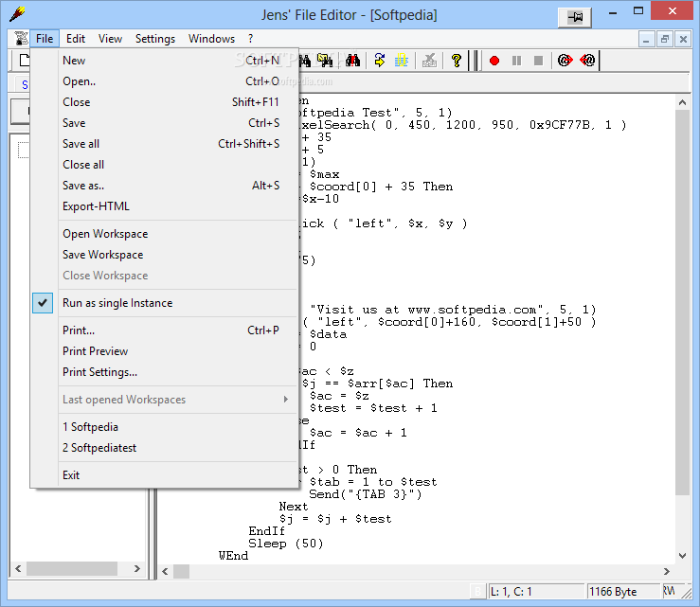
Task: Click the @ icon with left red arrow
Action: (x=587, y=61)
